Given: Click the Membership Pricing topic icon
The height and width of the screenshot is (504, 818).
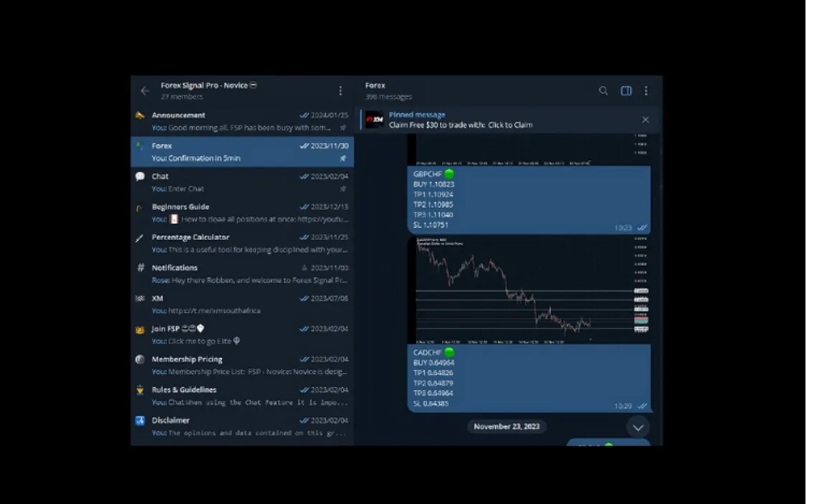Looking at the screenshot, I should click(140, 359).
